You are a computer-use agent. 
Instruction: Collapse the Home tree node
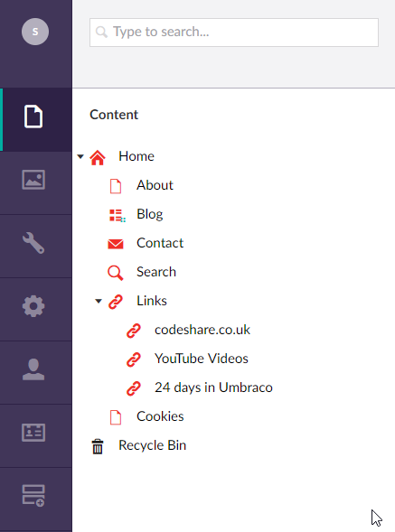[x=80, y=157]
